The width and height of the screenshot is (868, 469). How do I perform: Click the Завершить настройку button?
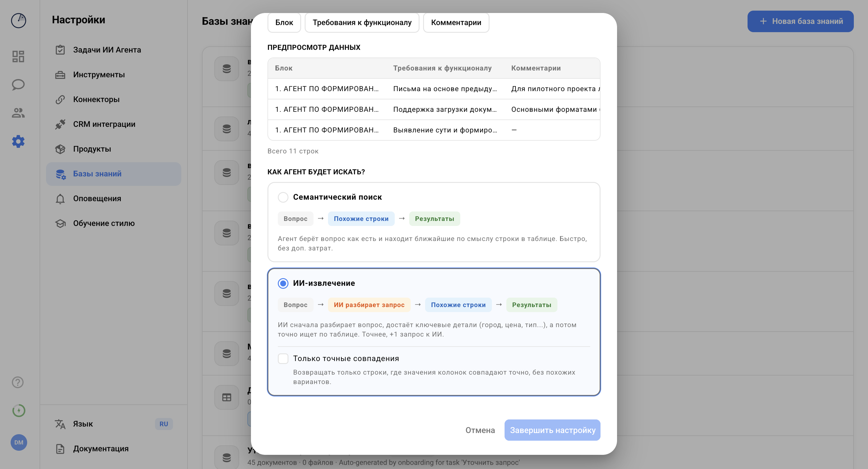552,430
